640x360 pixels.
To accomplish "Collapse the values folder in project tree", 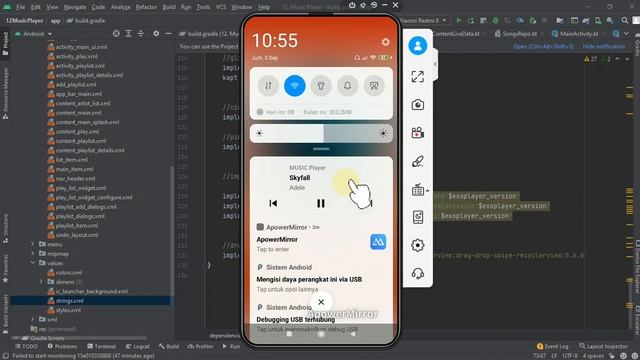I will (33, 263).
